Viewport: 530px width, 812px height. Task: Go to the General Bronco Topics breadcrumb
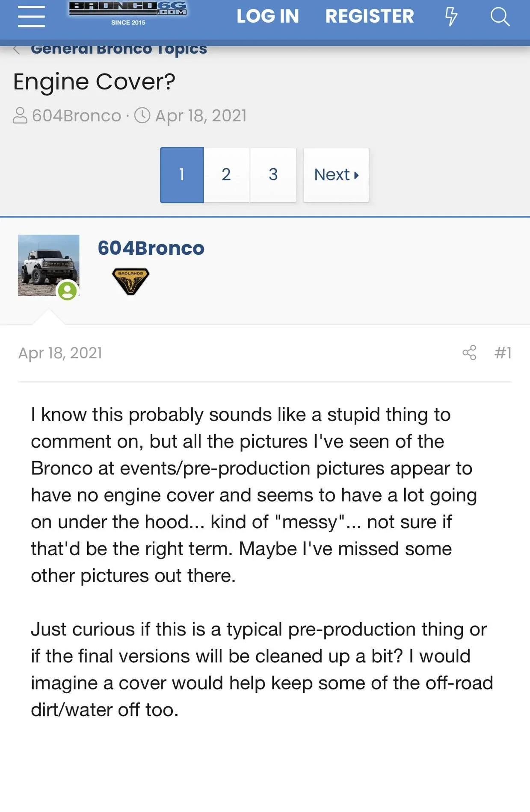[119, 50]
